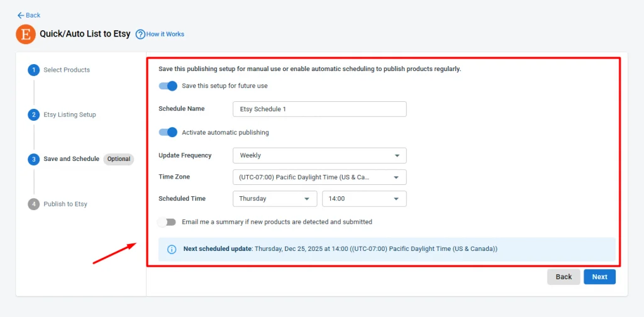Enable the email summary toggle
The image size is (644, 317).
[167, 222]
